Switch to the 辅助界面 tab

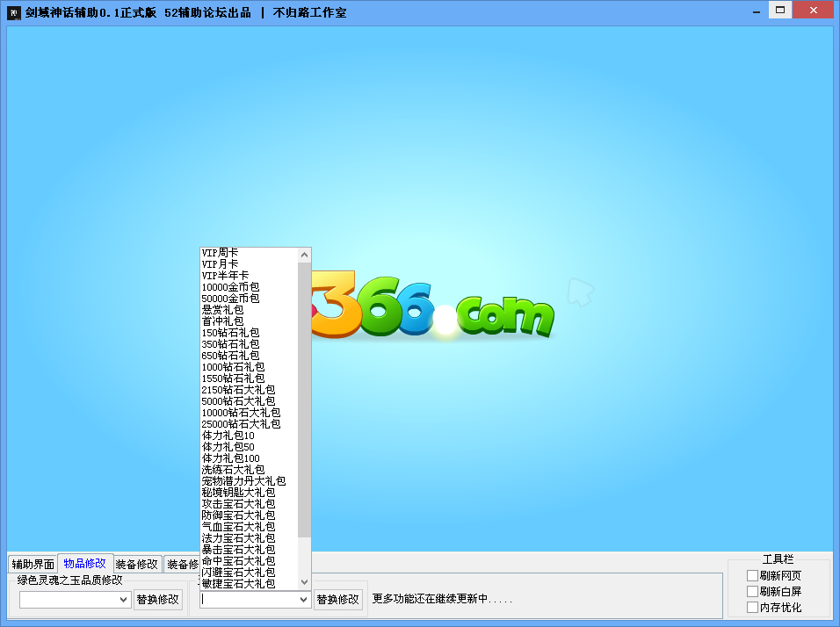(x=33, y=565)
